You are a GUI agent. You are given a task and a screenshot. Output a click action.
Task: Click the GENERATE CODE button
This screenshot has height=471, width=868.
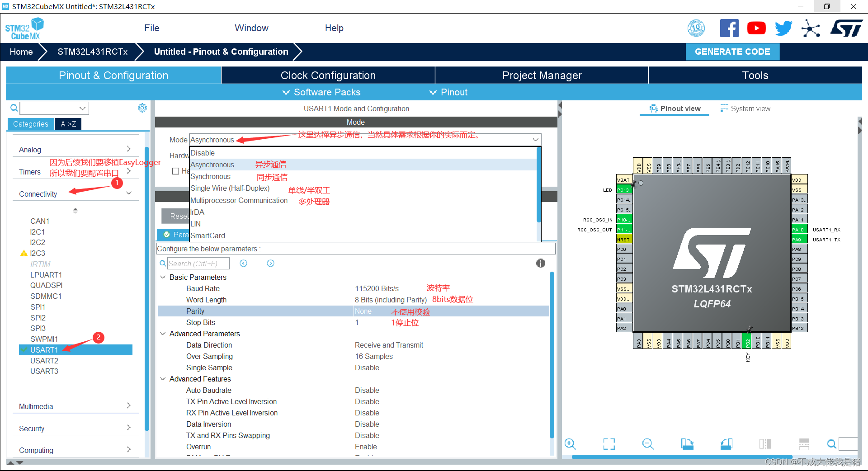click(732, 52)
